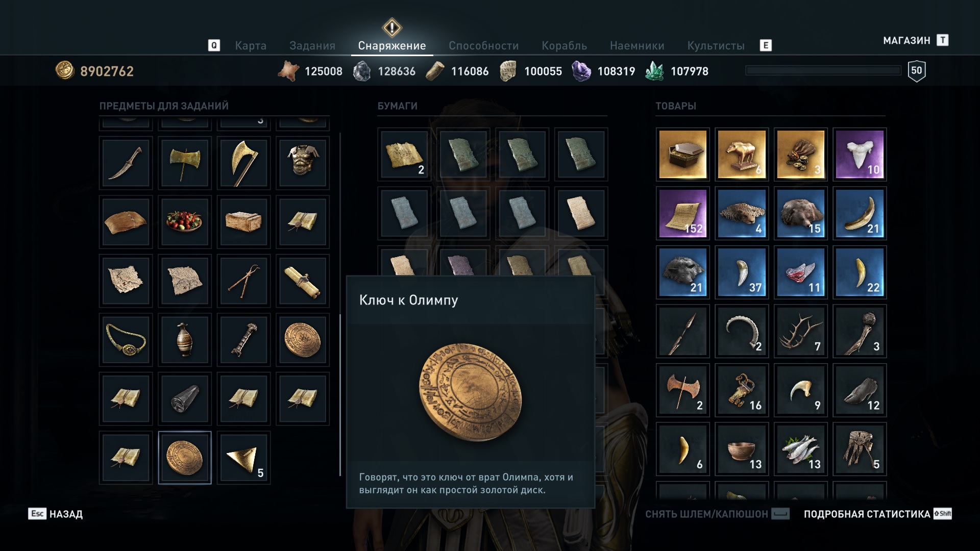Select the small amphora vase quest item
The height and width of the screenshot is (551, 980).
184,339
